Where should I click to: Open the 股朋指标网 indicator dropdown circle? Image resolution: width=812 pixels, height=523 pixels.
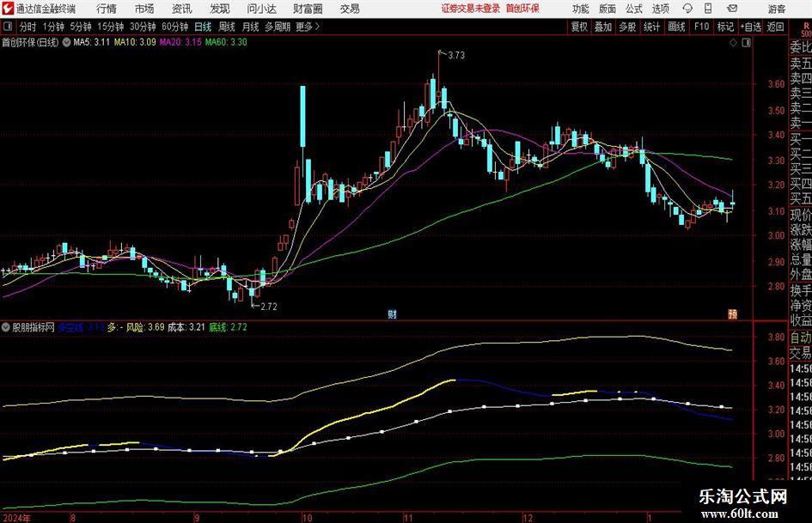6,327
